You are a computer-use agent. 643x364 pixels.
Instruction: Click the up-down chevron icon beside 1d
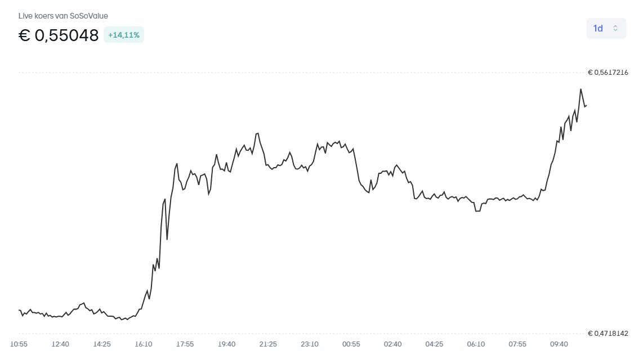(x=615, y=28)
